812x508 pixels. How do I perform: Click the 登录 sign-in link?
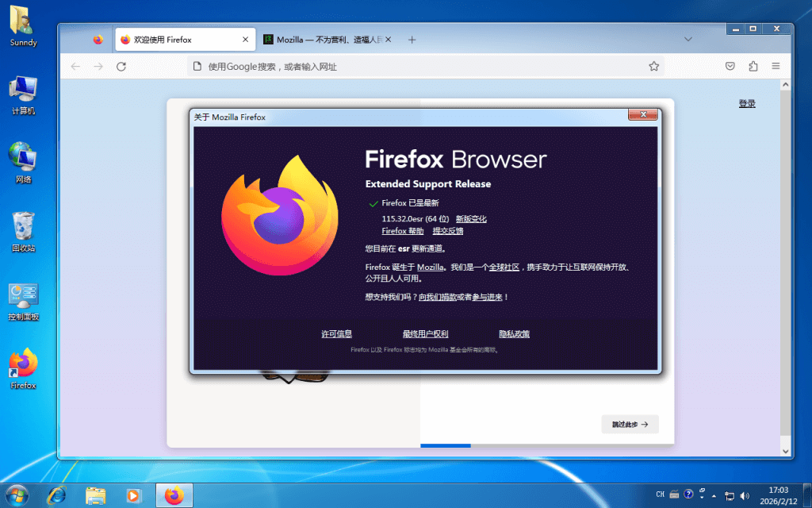[x=747, y=104]
